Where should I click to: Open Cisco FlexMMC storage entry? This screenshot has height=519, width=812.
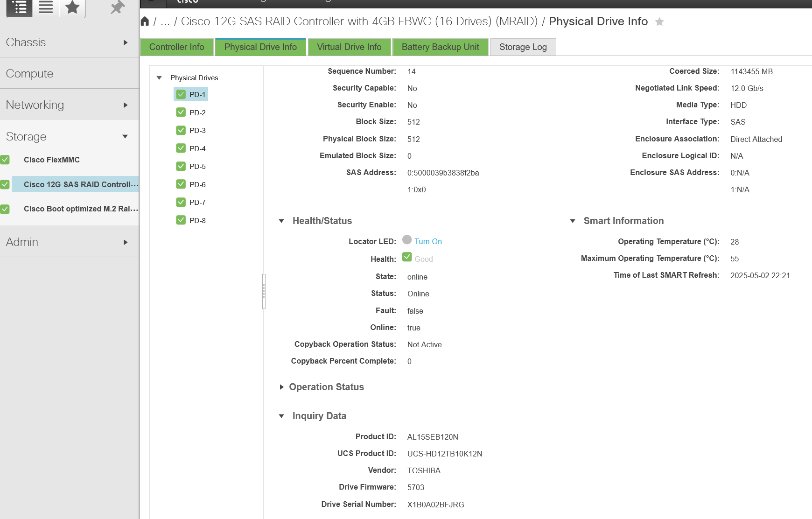(x=52, y=160)
